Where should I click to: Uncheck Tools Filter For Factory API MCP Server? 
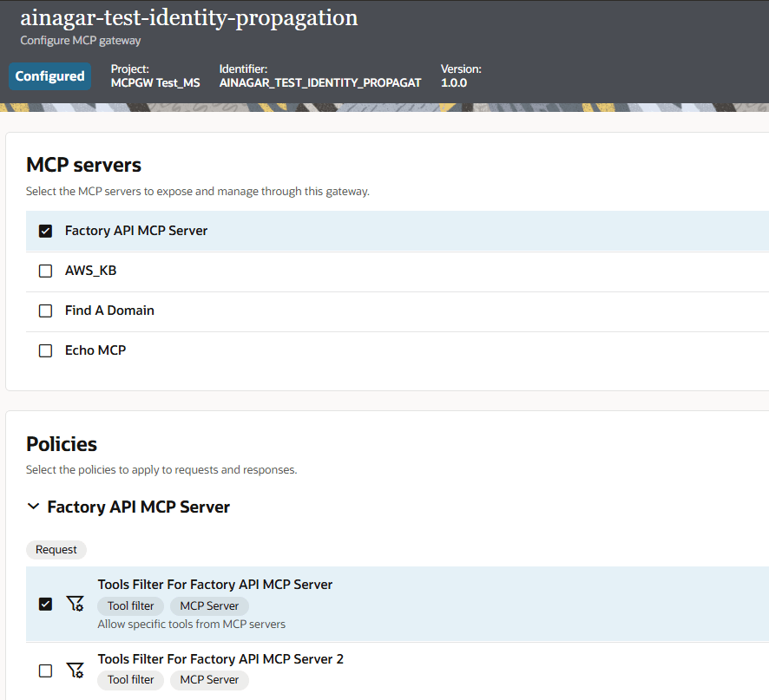(x=46, y=604)
